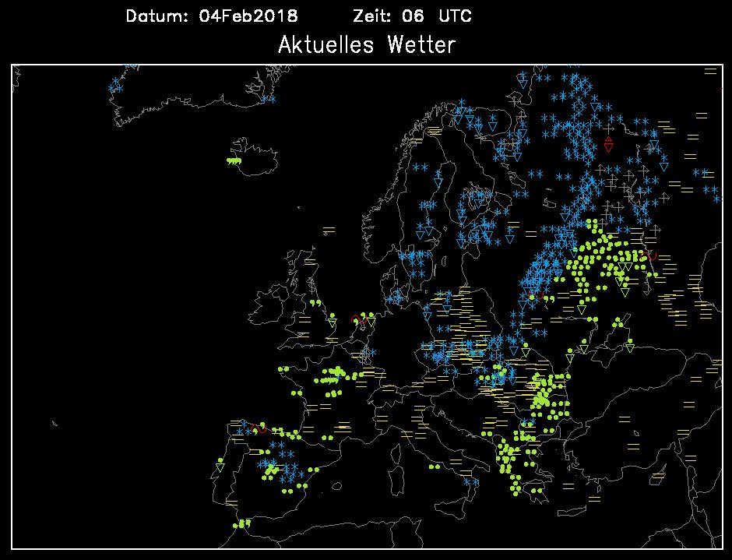Click the 'Datum:' label
The height and width of the screenshot is (560, 732).
tap(157, 16)
